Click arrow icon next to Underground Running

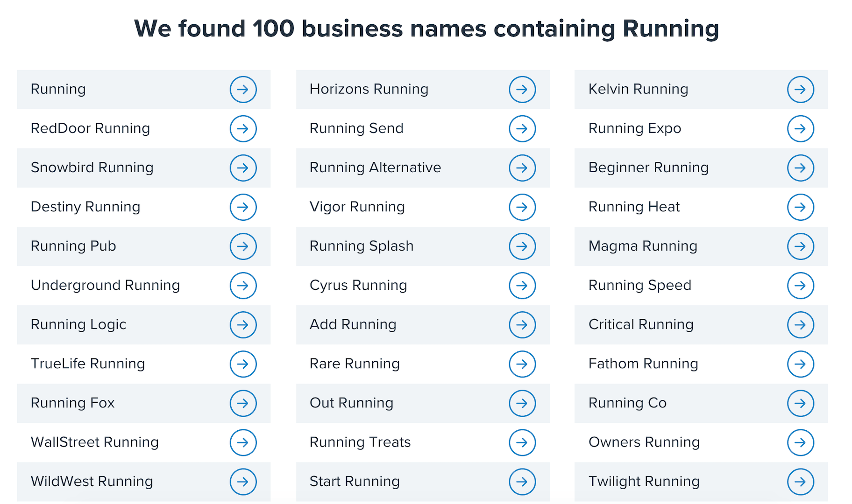[243, 286]
